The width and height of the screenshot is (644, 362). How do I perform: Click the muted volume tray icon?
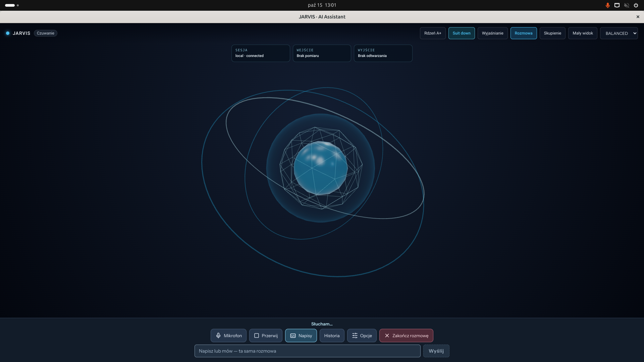[626, 5]
